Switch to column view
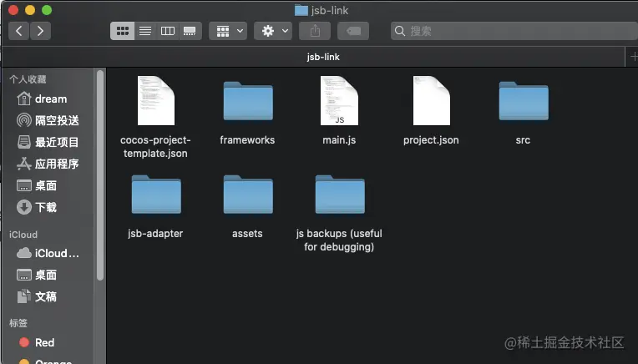The height and width of the screenshot is (364, 638). click(168, 31)
